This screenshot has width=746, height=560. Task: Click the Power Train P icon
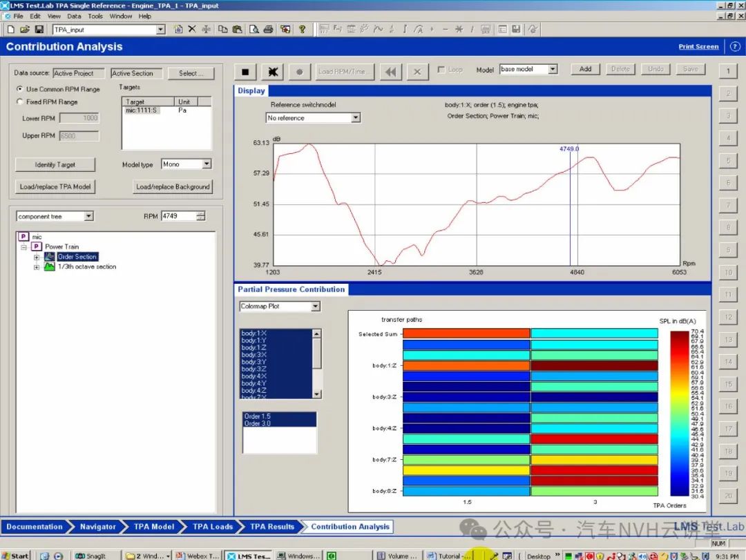point(36,247)
